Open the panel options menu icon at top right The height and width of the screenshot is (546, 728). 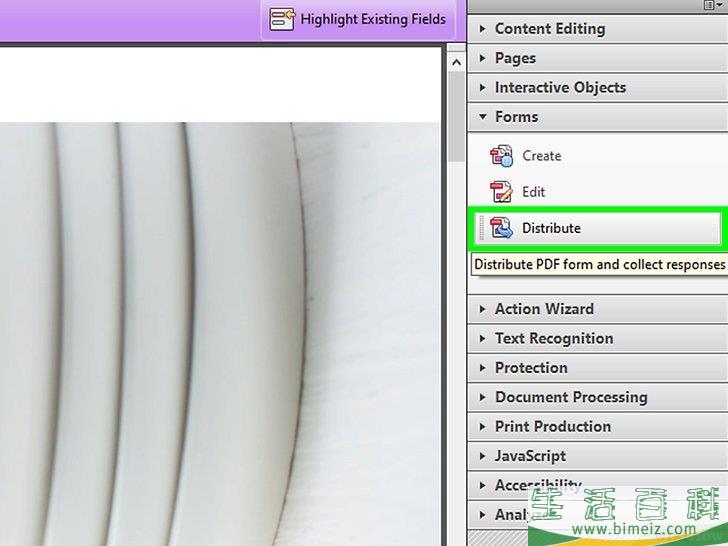(x=711, y=5)
